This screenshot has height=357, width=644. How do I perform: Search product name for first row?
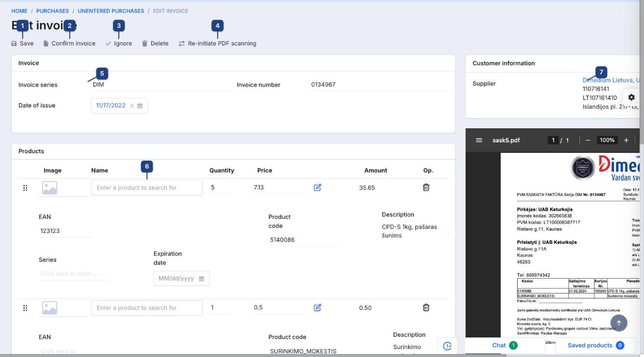(x=147, y=188)
